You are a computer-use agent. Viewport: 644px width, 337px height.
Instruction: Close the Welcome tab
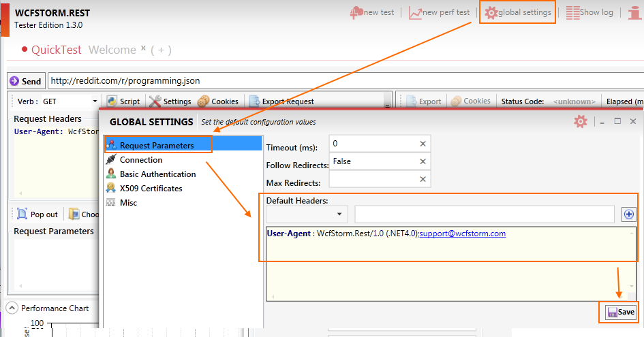coord(143,48)
